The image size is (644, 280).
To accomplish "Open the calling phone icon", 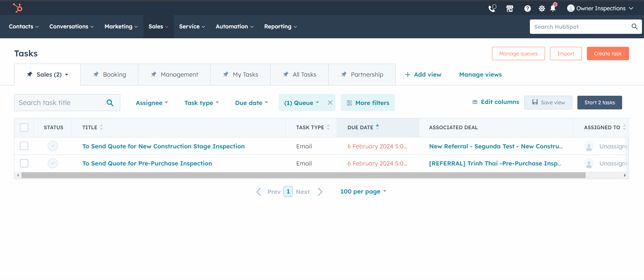I will (492, 9).
